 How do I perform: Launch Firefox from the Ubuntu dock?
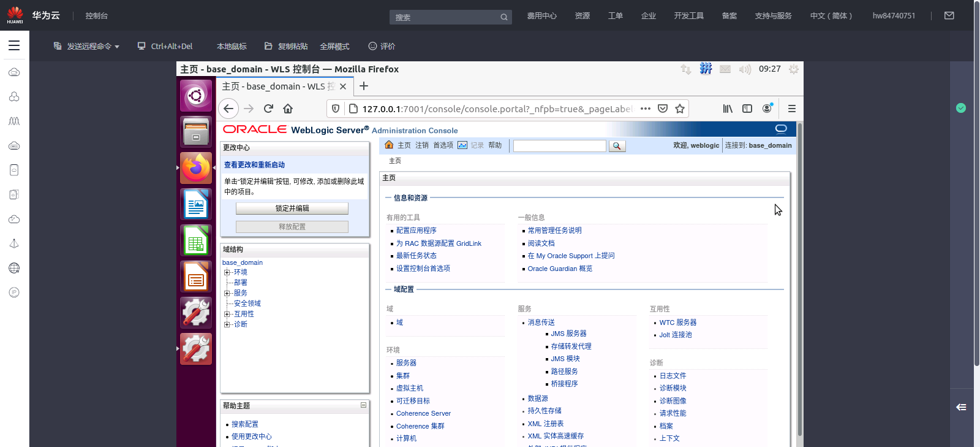tap(196, 167)
